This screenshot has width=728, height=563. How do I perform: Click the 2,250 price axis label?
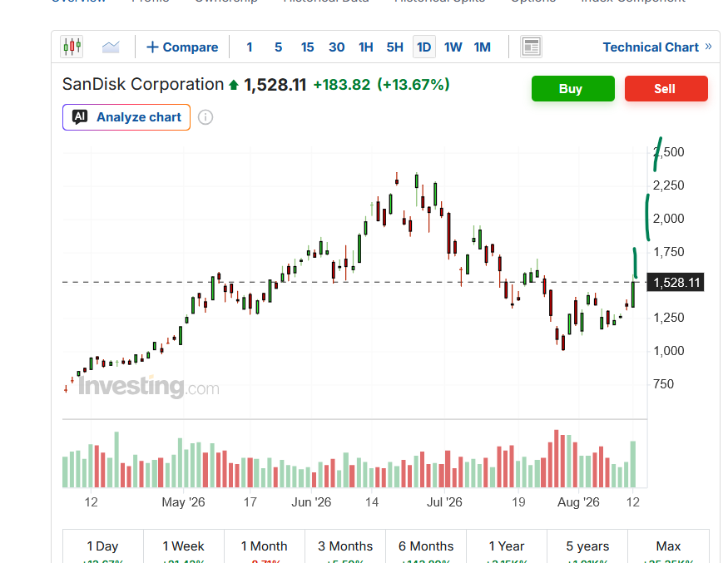point(668,185)
